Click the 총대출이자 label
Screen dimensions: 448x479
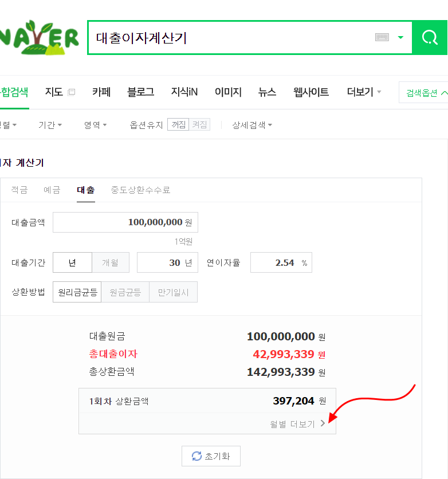113,354
